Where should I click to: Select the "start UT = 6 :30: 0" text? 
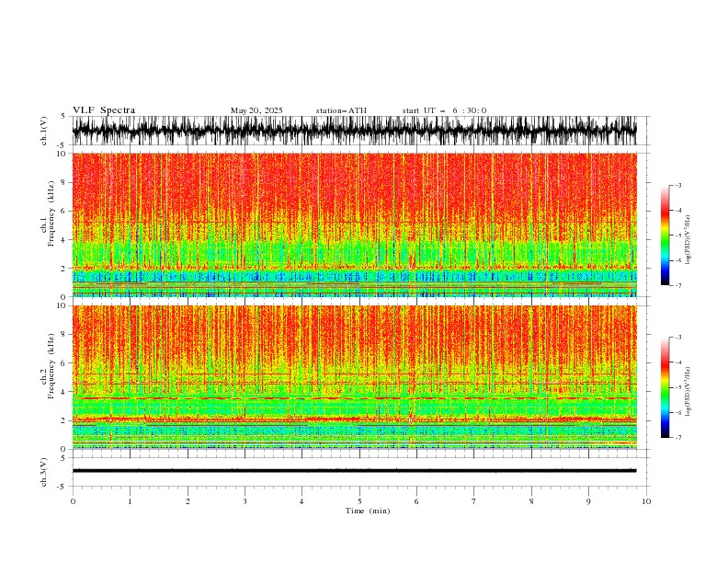coord(444,110)
